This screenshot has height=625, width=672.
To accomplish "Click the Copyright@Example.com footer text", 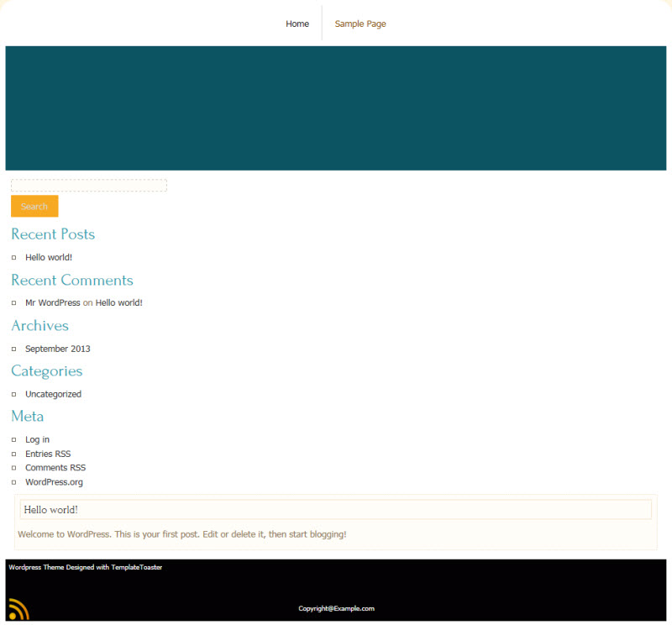I will 336,608.
